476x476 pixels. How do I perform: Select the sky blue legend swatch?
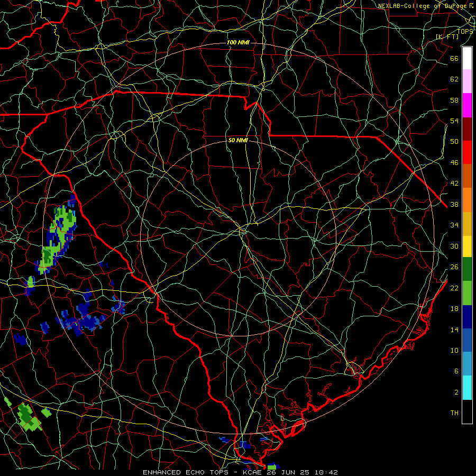point(467,364)
